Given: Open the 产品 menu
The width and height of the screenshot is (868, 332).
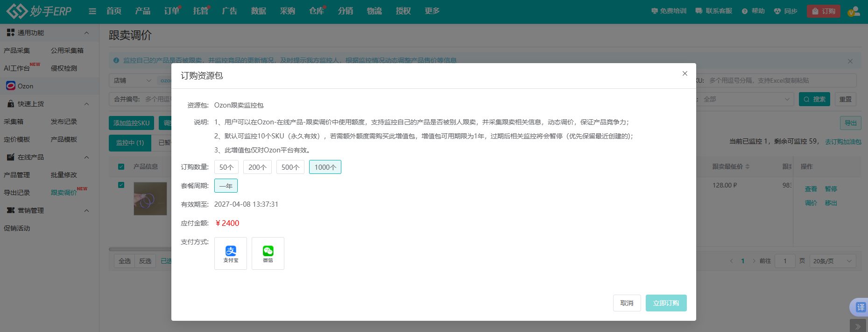Looking at the screenshot, I should point(143,11).
